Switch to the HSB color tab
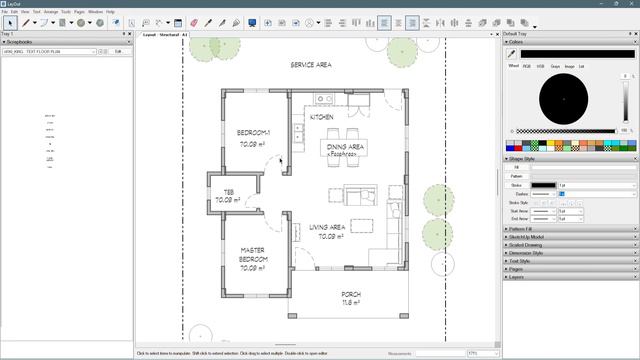Viewport: 640px width, 360px height. tap(540, 66)
